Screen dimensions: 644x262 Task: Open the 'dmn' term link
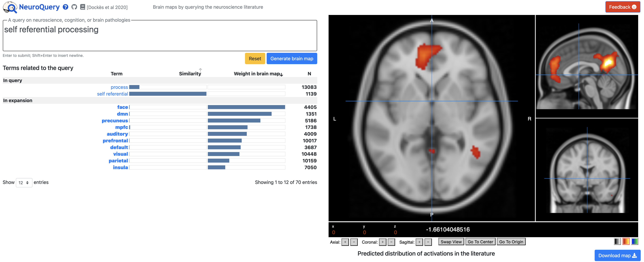(122, 114)
